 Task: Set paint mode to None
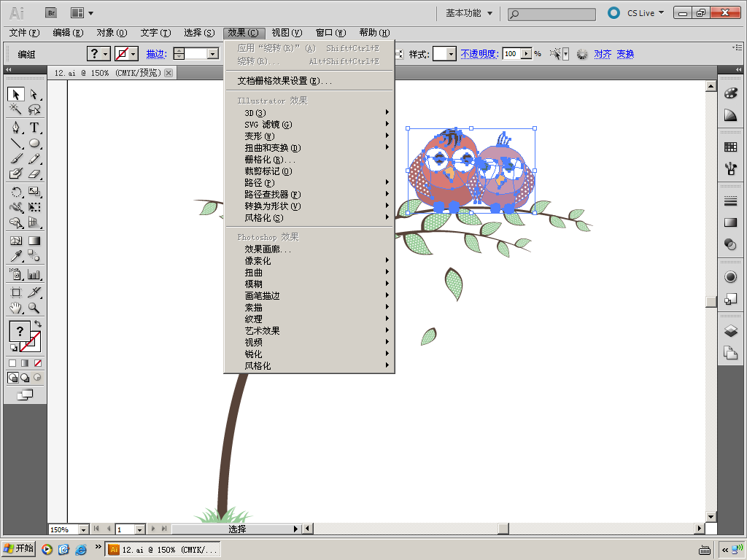[x=38, y=363]
